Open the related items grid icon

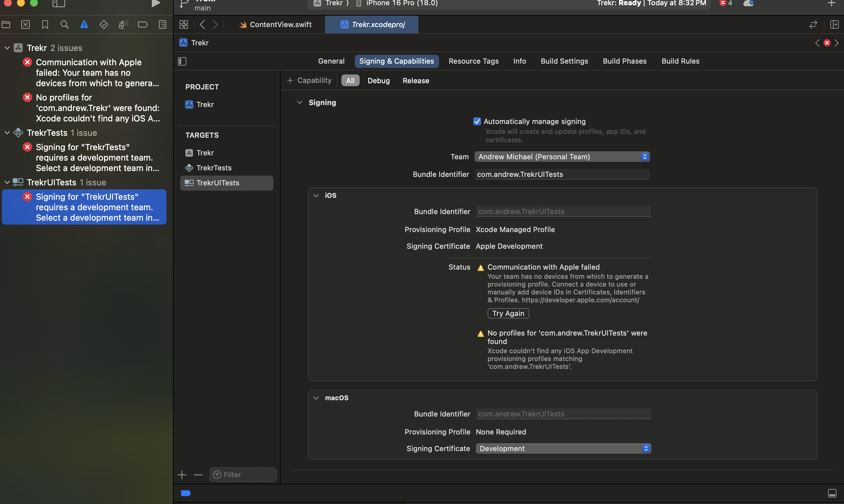[184, 24]
